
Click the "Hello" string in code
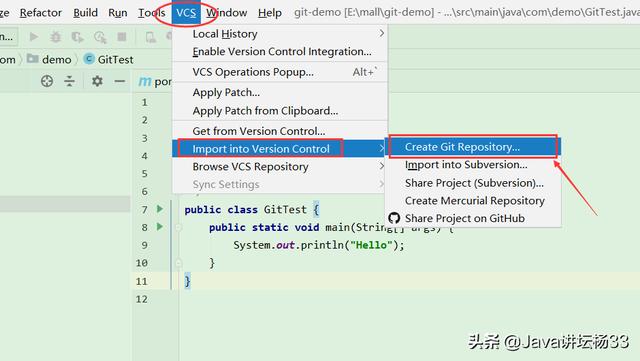click(371, 245)
